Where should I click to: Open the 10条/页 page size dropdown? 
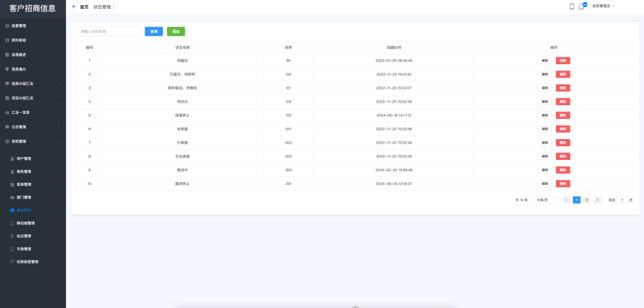point(544,200)
